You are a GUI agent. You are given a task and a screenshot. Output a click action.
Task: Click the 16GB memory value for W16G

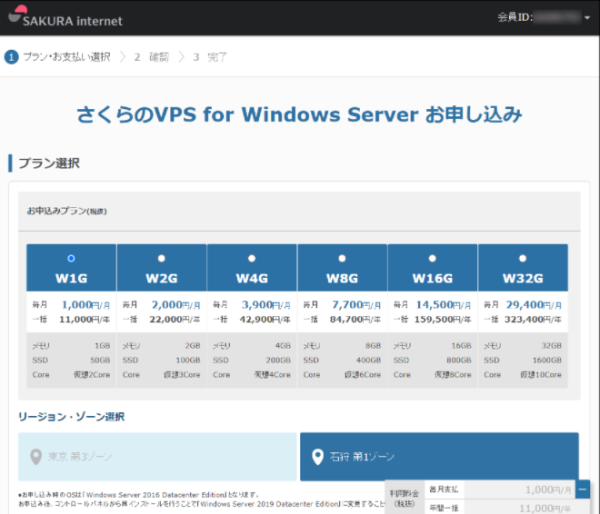(461, 346)
